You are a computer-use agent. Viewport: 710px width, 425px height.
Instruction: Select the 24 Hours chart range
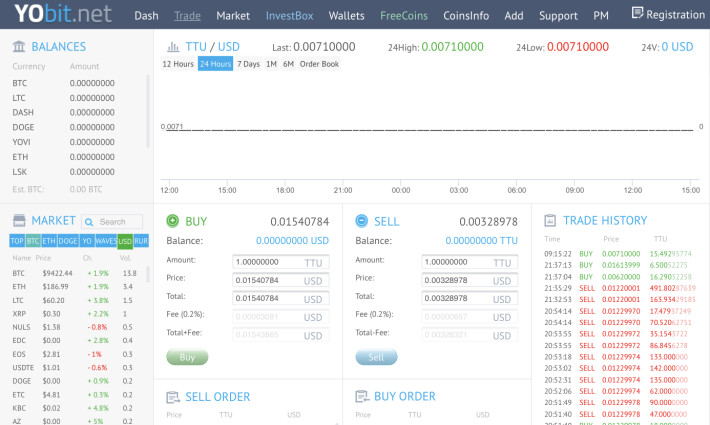pyautogui.click(x=216, y=64)
